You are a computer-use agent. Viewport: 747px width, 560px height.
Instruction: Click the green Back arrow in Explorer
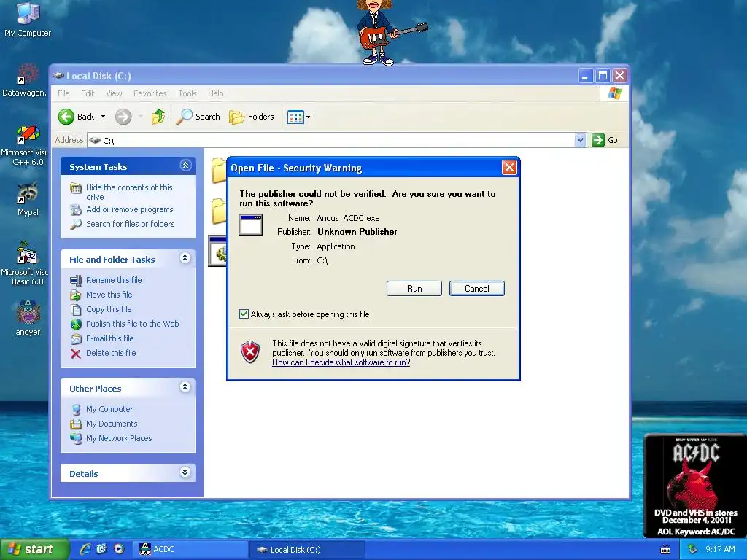pyautogui.click(x=66, y=117)
